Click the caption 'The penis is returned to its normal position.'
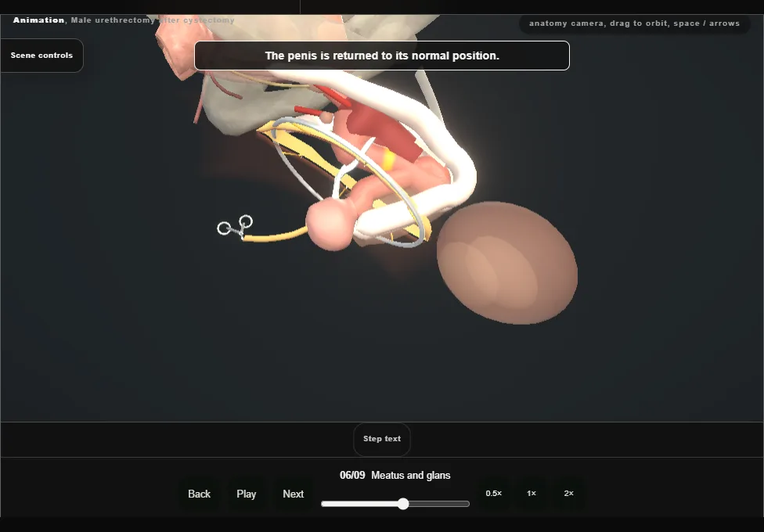Screen dimensions: 764x532 [382, 56]
